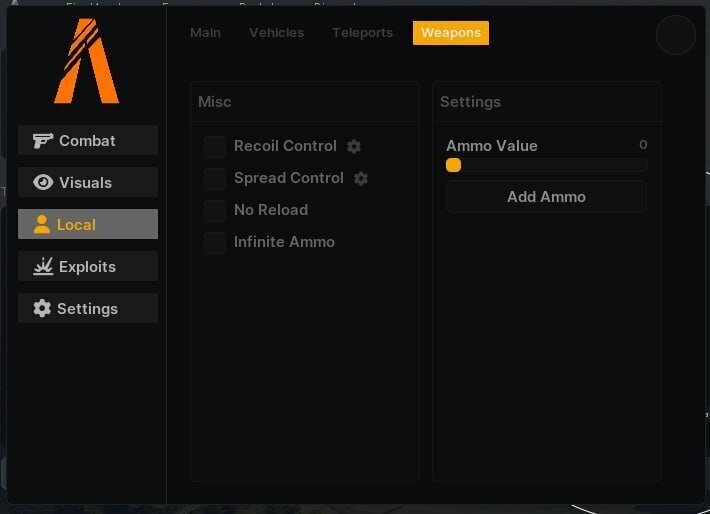Tick the No Reload checkbox

coord(215,210)
